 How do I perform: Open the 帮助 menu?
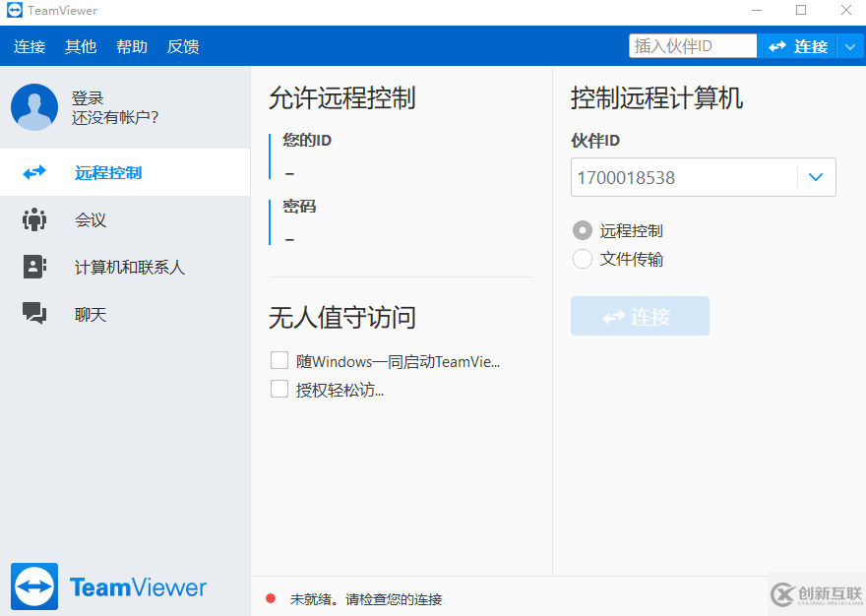132,46
